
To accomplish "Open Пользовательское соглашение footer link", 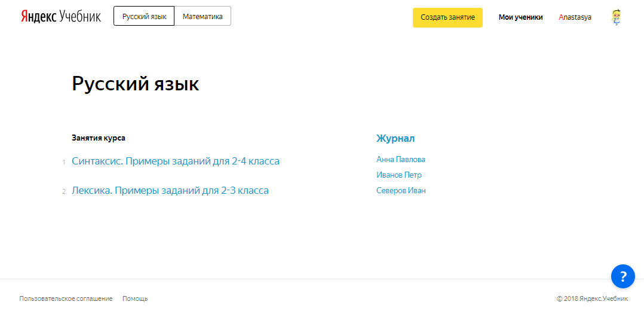I will click(x=66, y=298).
